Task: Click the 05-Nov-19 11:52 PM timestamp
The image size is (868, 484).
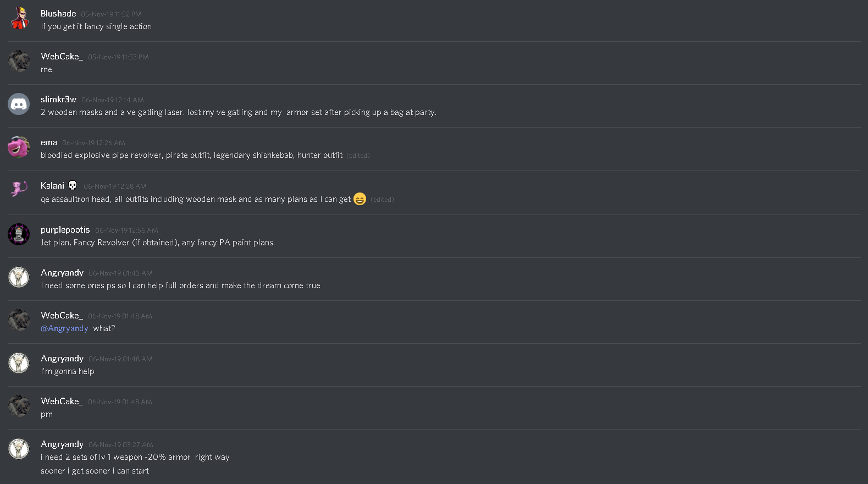Action: tap(111, 14)
